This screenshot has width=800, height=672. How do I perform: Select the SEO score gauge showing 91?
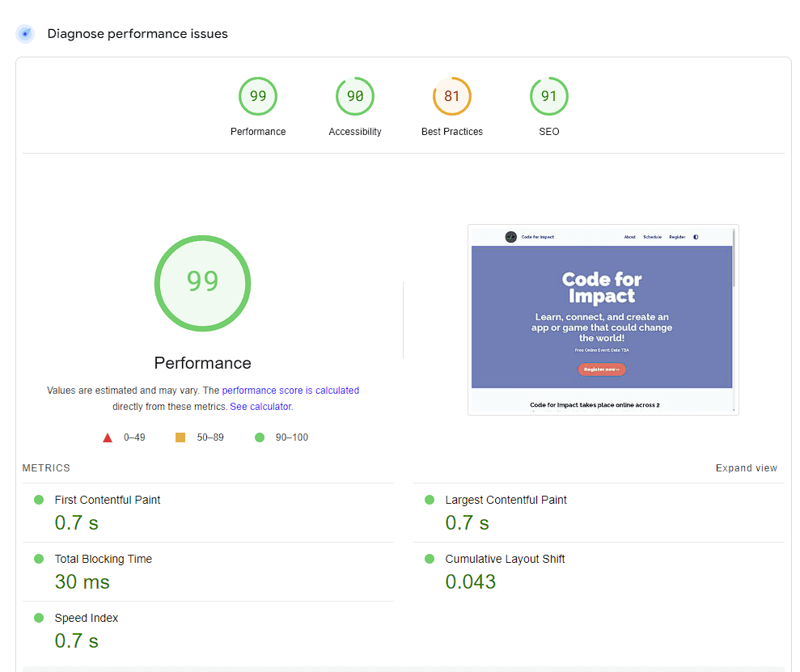coord(549,97)
